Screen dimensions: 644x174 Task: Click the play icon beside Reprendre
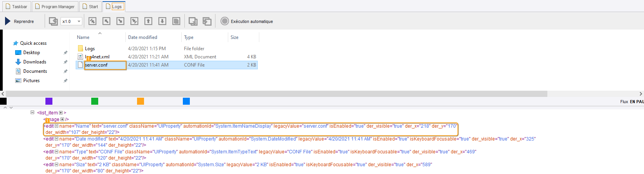(x=8, y=21)
